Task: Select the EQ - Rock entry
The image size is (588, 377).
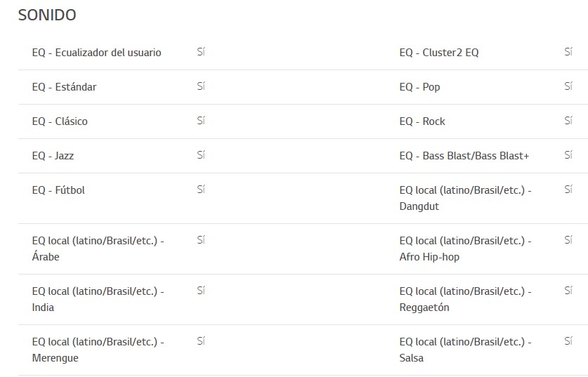Action: (422, 121)
